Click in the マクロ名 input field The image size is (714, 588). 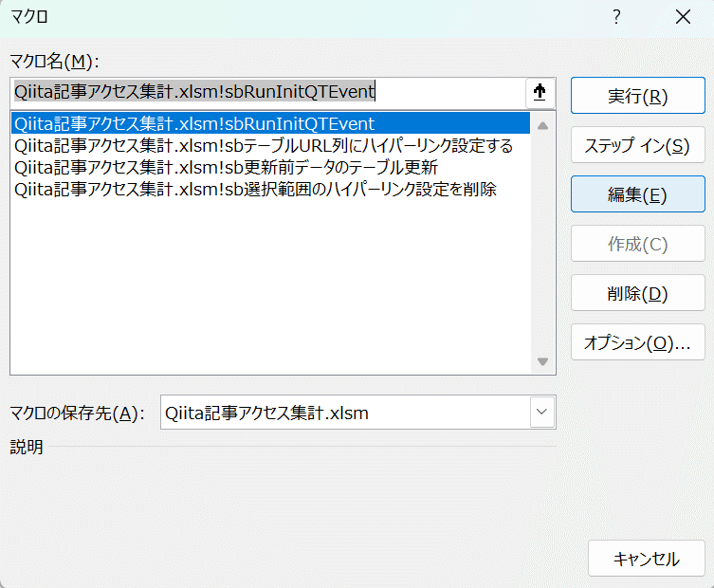pos(267,92)
